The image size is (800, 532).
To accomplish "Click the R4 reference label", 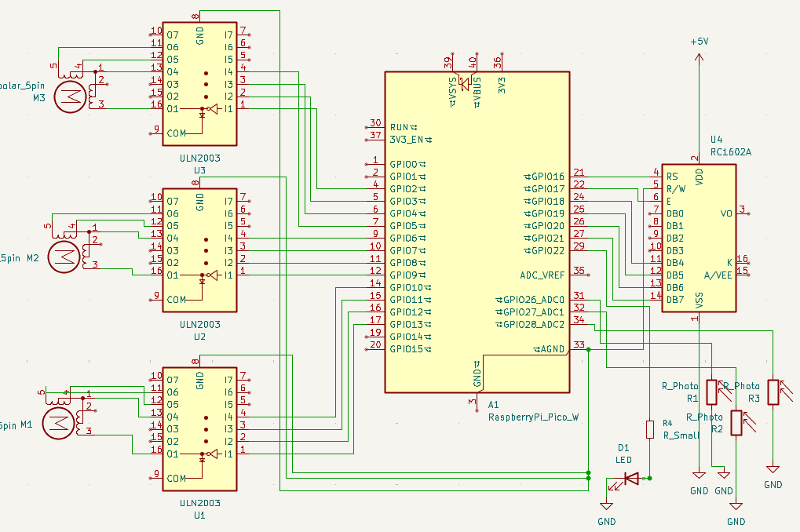I will click(x=667, y=424).
